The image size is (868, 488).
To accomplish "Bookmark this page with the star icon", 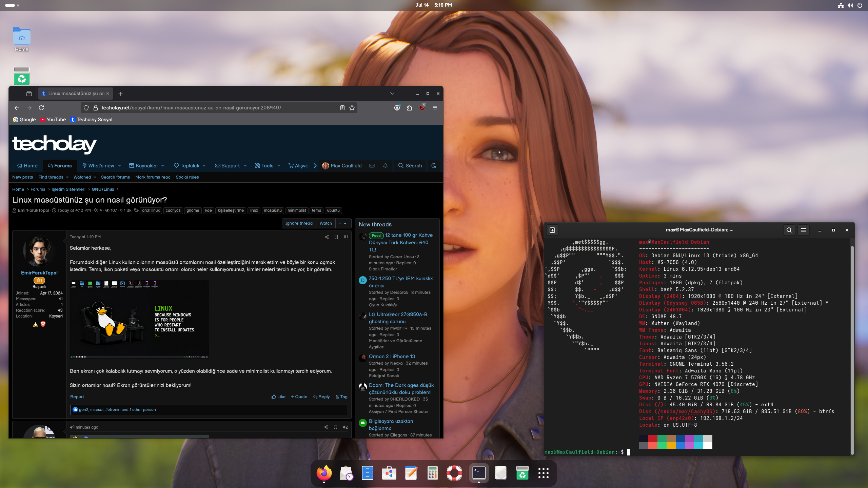I will point(352,108).
